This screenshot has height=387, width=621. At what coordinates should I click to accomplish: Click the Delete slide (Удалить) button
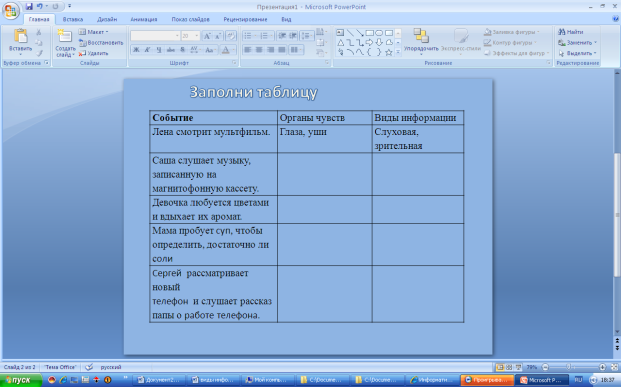tap(93, 53)
